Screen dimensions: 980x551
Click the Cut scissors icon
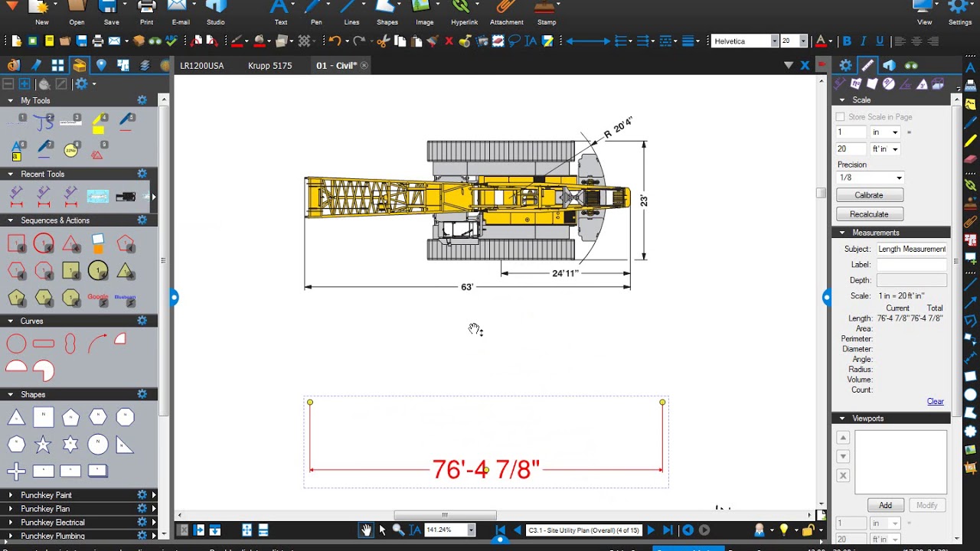coord(383,41)
